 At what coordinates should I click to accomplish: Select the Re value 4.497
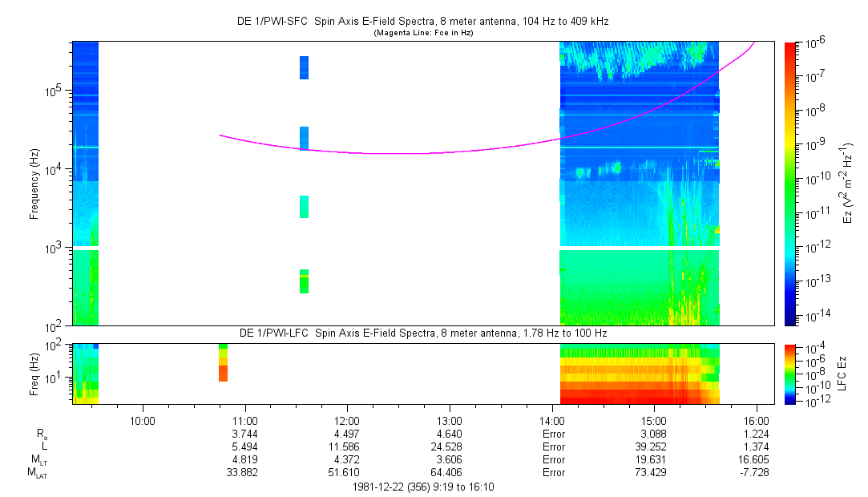347,434
